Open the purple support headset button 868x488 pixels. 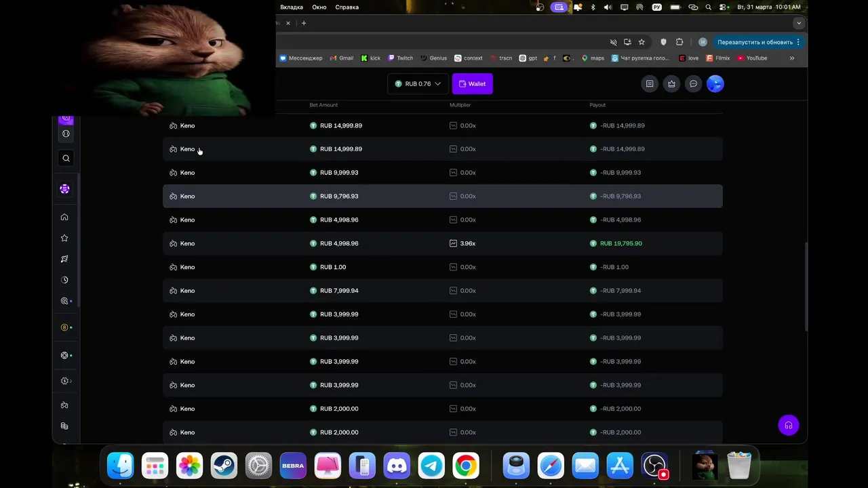(x=789, y=425)
